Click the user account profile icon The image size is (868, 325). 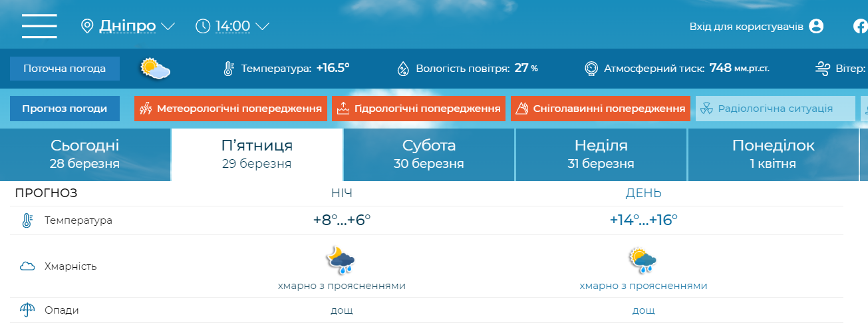tap(816, 26)
